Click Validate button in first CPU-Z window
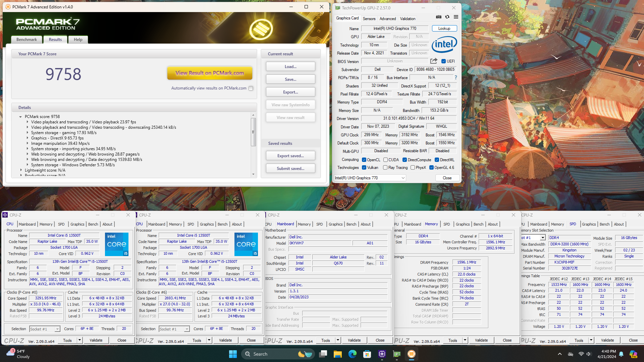Image resolution: width=644 pixels, height=362 pixels. 96,340
